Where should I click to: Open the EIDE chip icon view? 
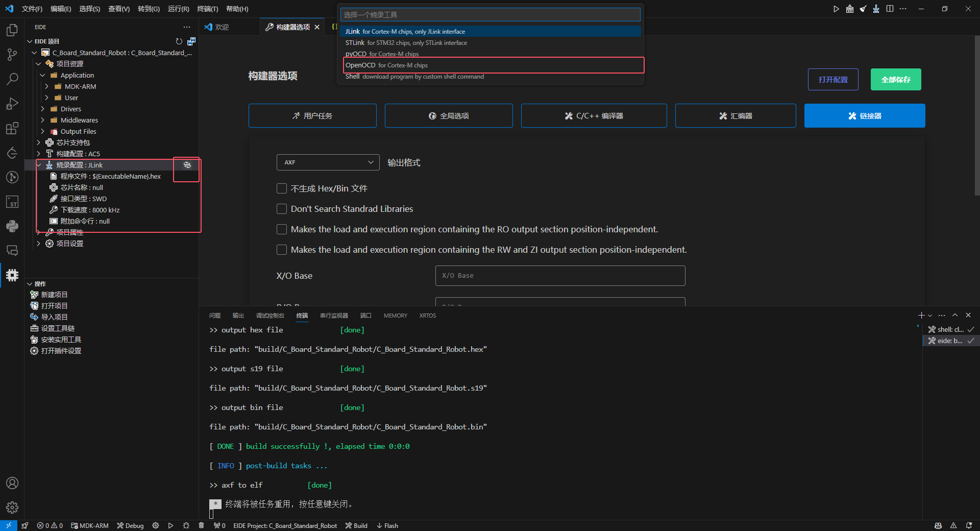click(x=12, y=275)
